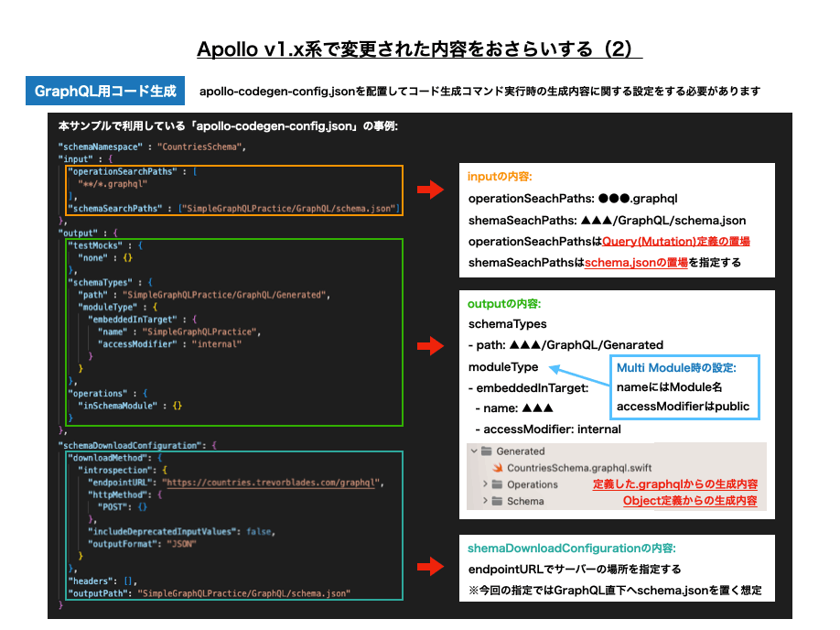Collapse the Generated folder chevron
This screenshot has width=840, height=630.
[x=474, y=451]
